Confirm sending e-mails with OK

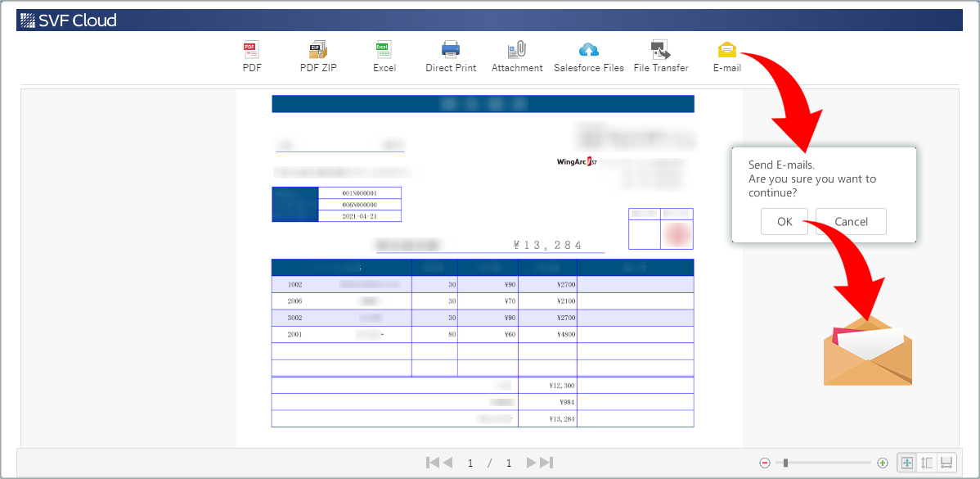pos(784,221)
